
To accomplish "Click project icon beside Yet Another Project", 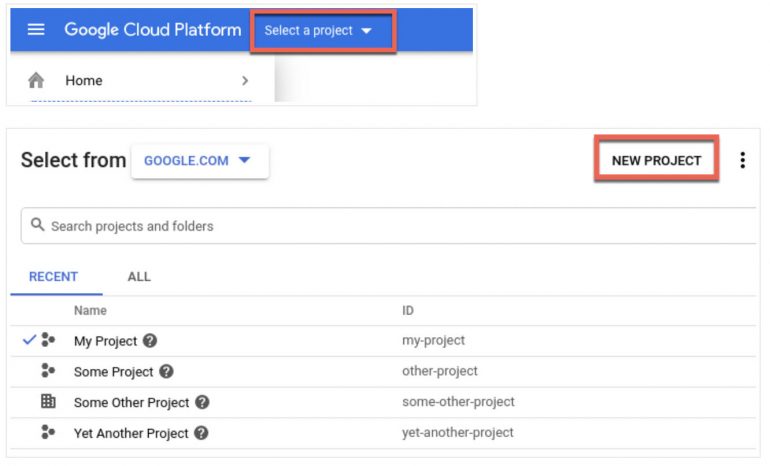I will pos(48,432).
